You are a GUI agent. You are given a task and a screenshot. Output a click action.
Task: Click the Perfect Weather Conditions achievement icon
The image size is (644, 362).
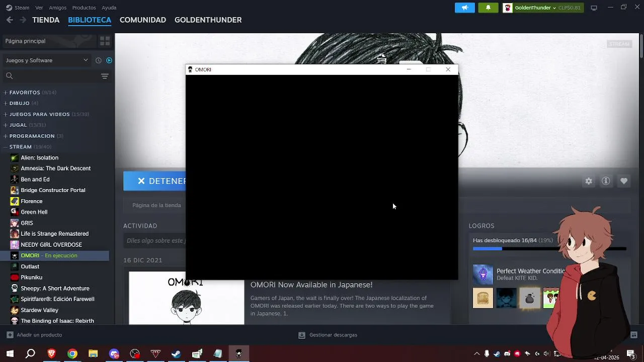coord(483,275)
